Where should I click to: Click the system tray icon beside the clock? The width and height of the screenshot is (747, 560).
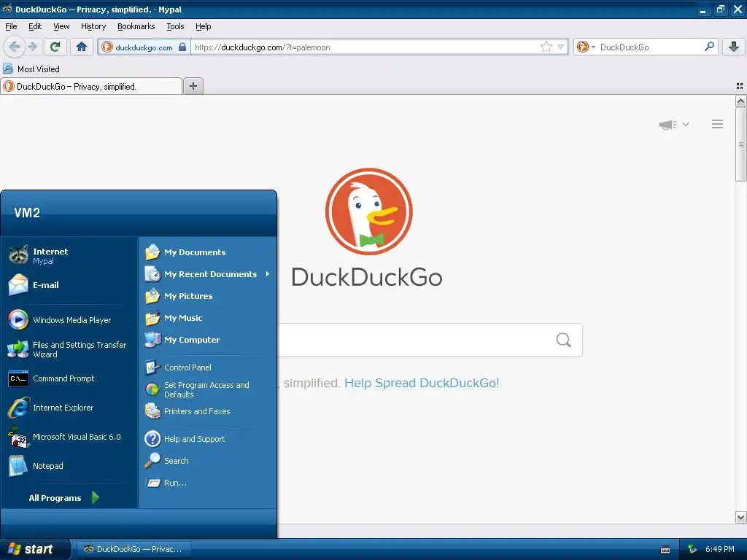coord(692,549)
